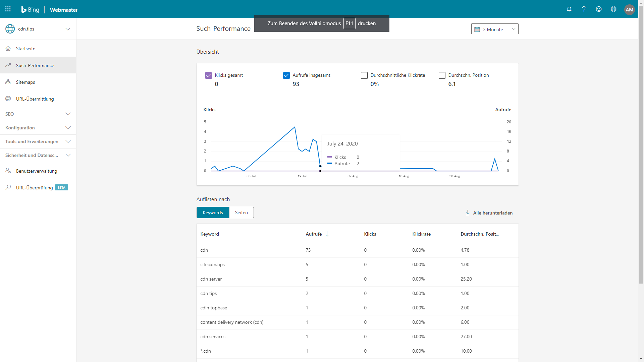The image size is (644, 362).
Task: Open the help question mark icon
Action: [584, 9]
